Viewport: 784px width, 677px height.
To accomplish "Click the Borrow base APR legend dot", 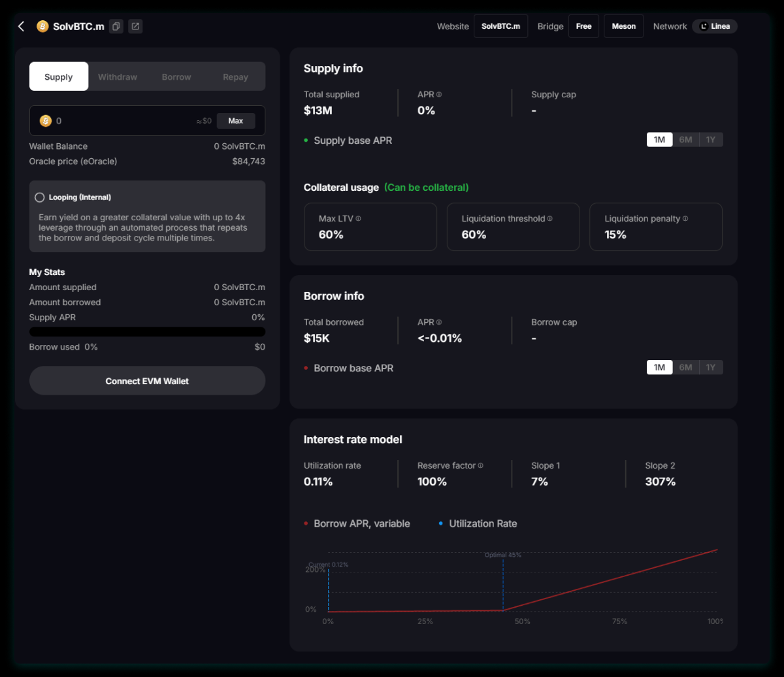I will point(306,368).
